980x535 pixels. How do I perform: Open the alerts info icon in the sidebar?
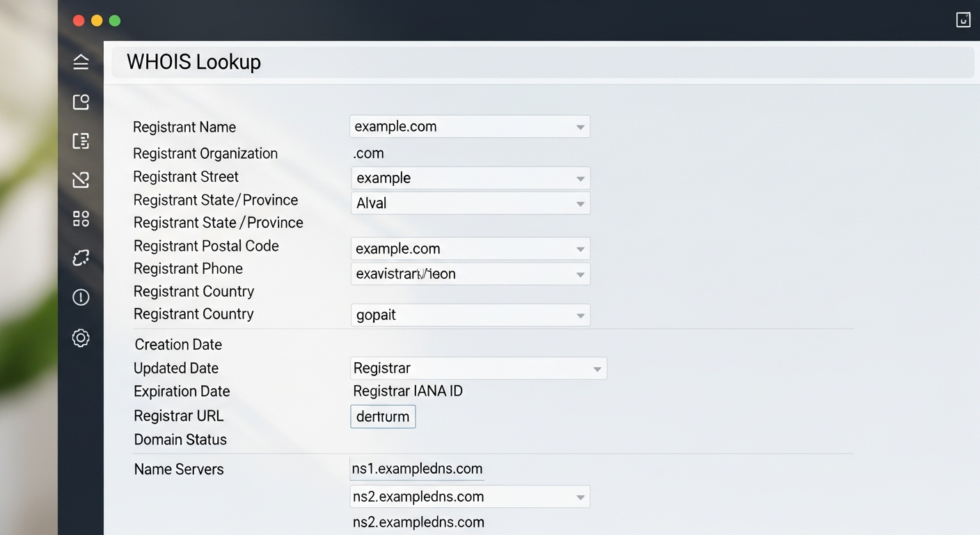coord(81,297)
